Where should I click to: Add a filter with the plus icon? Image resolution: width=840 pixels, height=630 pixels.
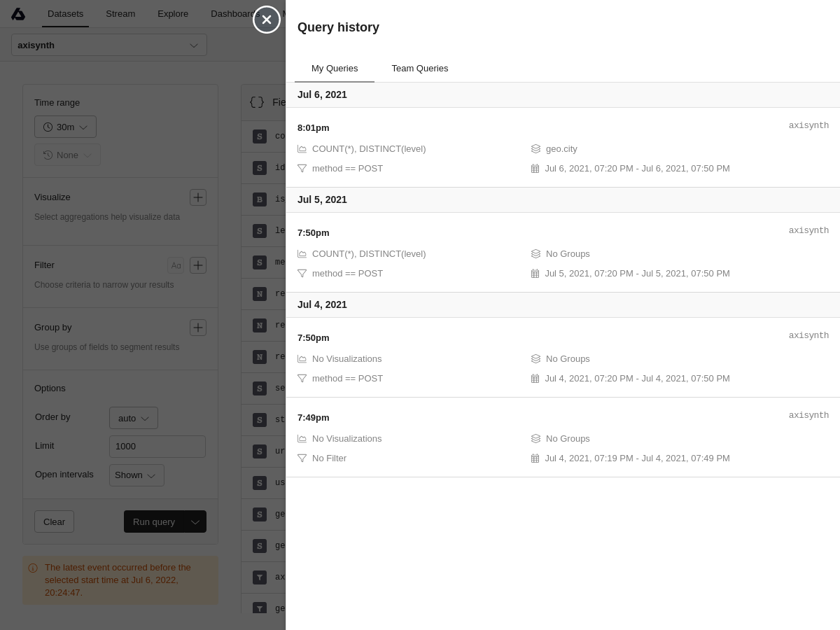[198, 265]
